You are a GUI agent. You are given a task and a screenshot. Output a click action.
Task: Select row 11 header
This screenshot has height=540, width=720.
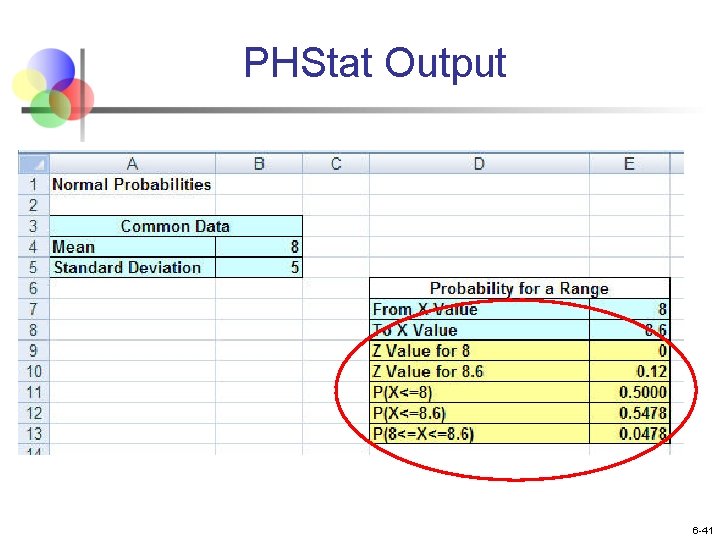click(x=34, y=393)
